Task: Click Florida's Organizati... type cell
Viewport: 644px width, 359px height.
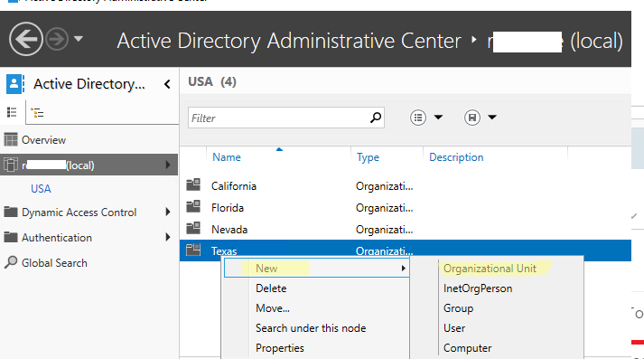Action: click(x=385, y=208)
